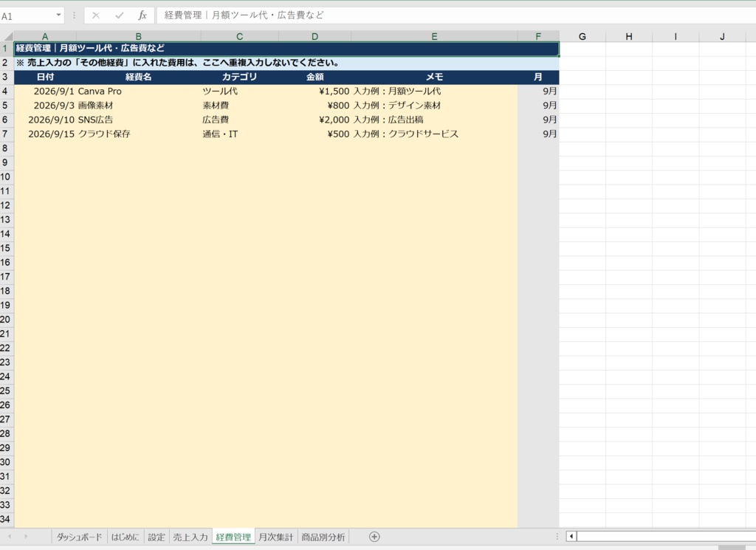Image resolution: width=756 pixels, height=550 pixels.
Task: Select column G header
Action: (583, 37)
